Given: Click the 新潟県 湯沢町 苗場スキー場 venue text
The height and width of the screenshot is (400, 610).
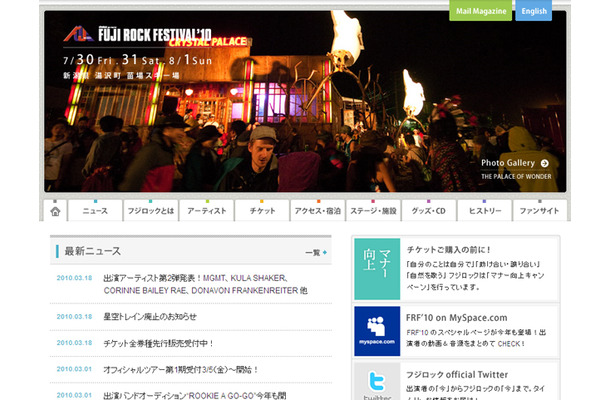Looking at the screenshot, I should click(x=121, y=75).
